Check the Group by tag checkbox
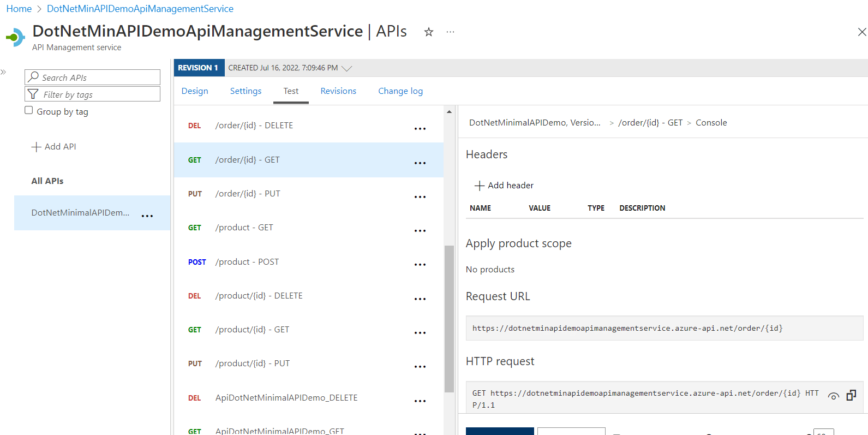Image resolution: width=868 pixels, height=435 pixels. tap(29, 110)
